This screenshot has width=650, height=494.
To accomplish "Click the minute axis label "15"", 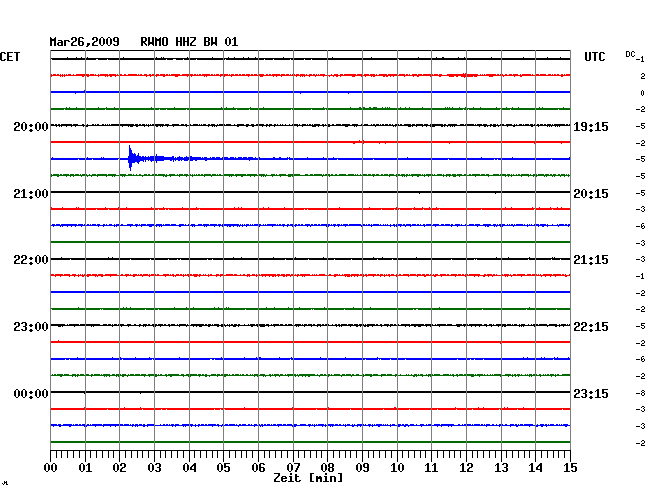I will [570, 468].
